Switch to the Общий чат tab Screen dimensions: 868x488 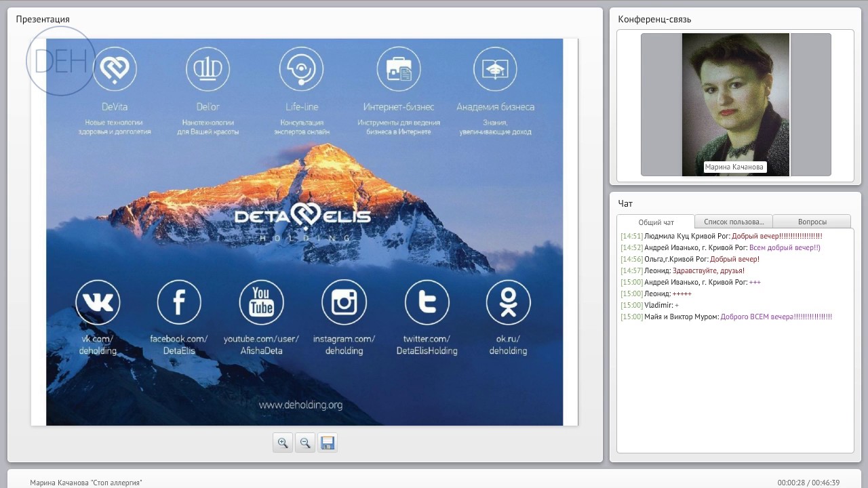pos(656,222)
